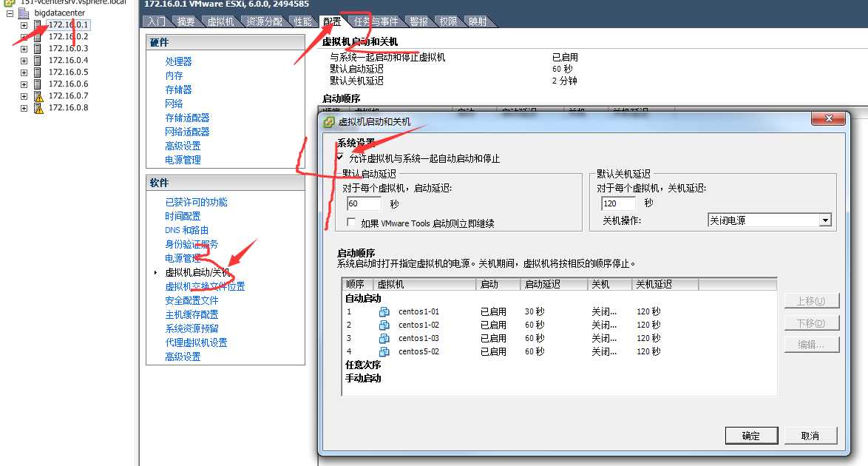Click the 下移 button
This screenshot has width=868, height=466.
(x=812, y=323)
